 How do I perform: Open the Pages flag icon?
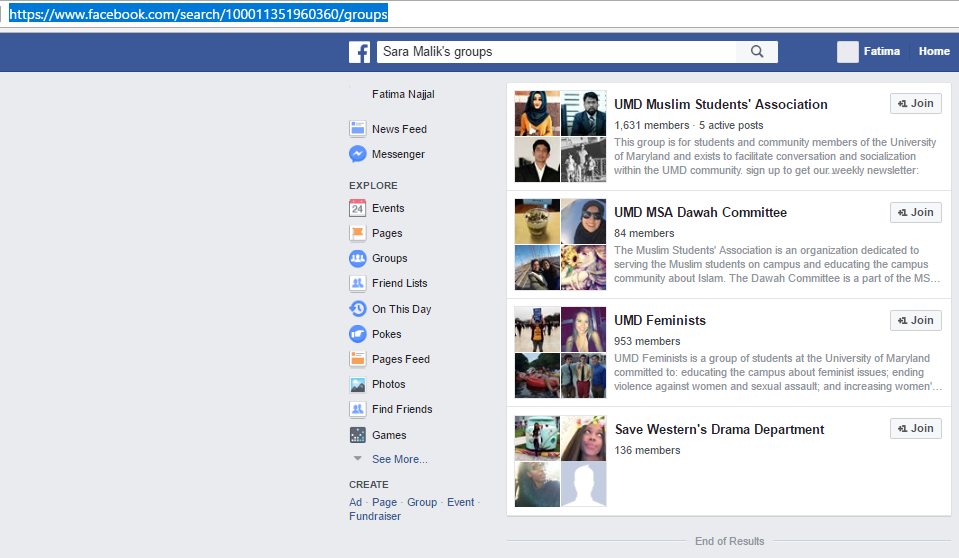pos(357,233)
